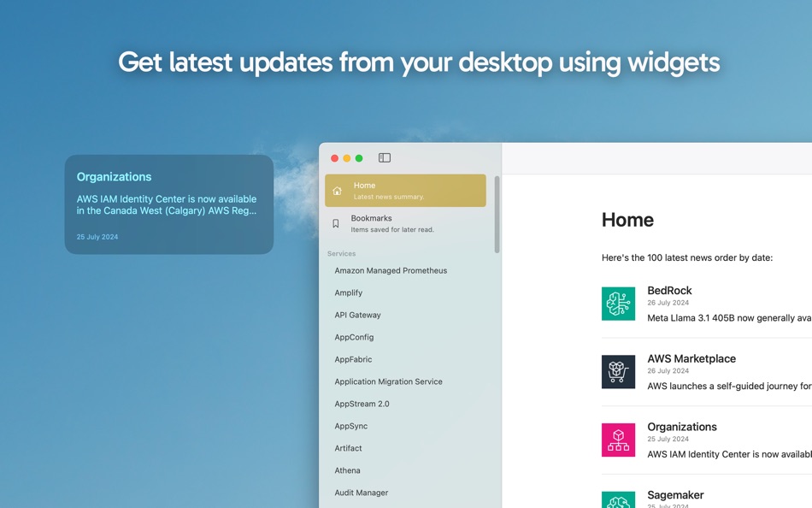812x508 pixels.
Task: Click the 100 latest news description text
Action: (x=687, y=257)
